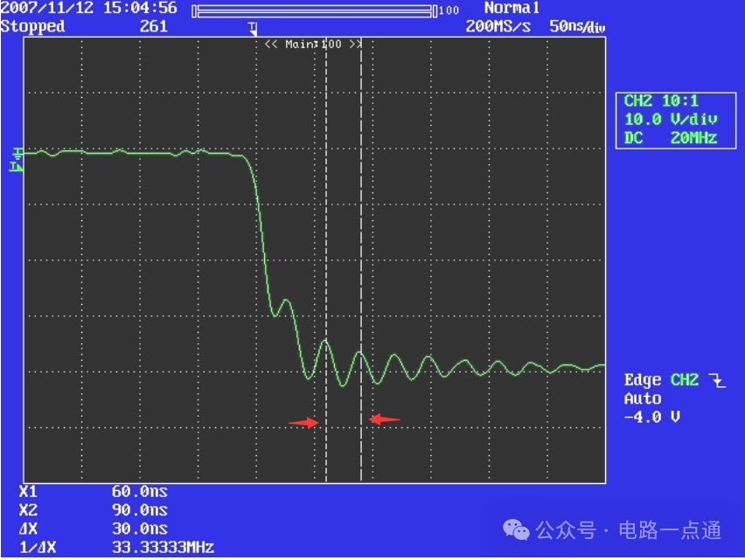The height and width of the screenshot is (560, 745).
Task: Click the 'Normal' acquisition mode label
Action: pos(512,8)
